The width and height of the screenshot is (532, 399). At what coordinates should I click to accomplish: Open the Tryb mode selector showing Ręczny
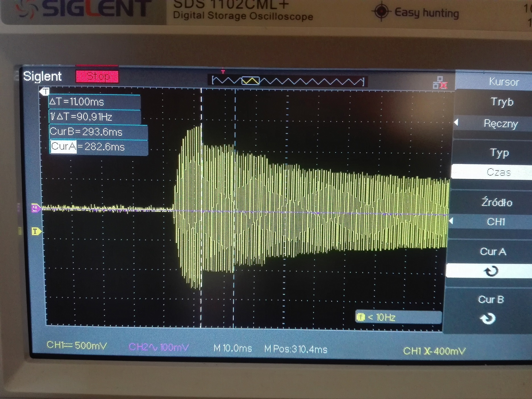point(500,124)
